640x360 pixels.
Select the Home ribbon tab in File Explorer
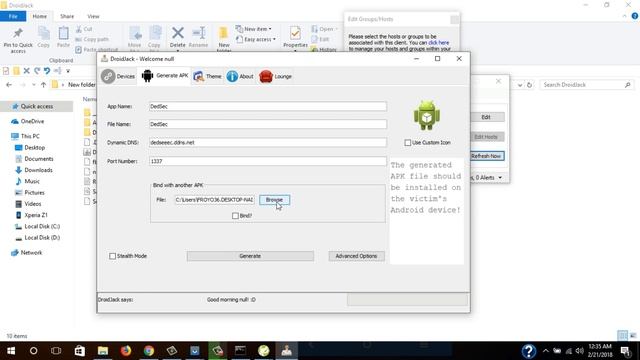(x=40, y=16)
